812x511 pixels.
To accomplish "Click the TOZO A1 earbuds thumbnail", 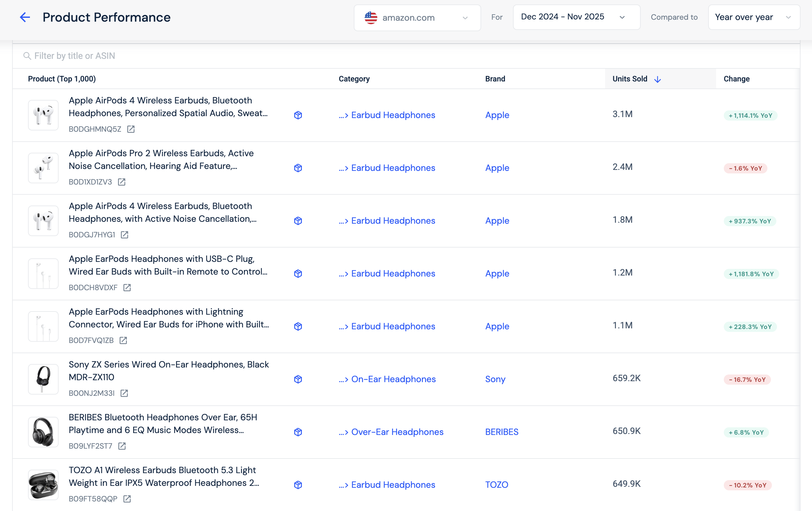I will (x=43, y=485).
